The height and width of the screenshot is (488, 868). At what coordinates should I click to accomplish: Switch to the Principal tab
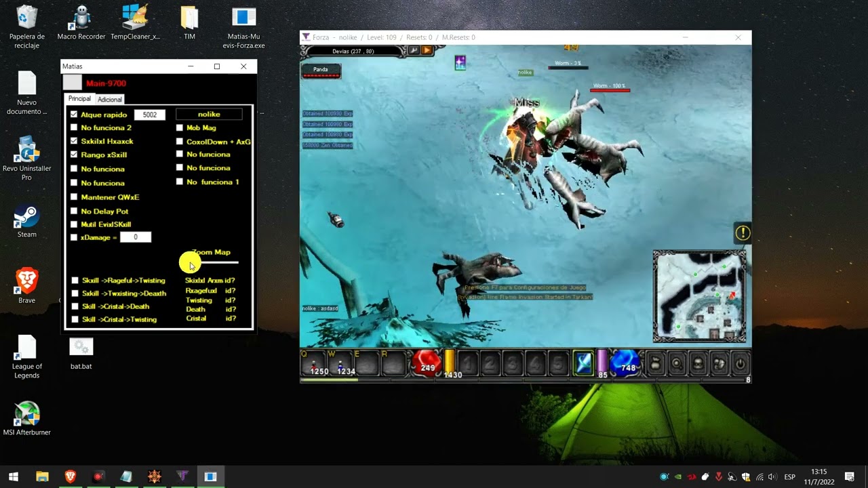point(79,99)
